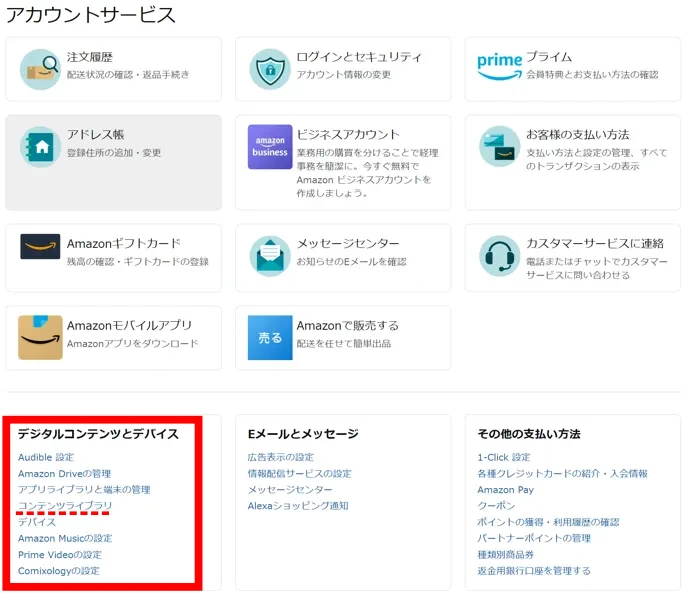Viewport: 700px width, 597px height.
Task: Click 配送を任せて簡単出品 description text
Action: click(344, 343)
